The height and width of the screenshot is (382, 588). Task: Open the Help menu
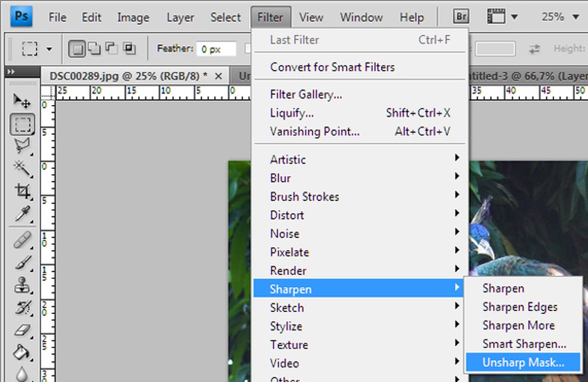[x=412, y=17]
